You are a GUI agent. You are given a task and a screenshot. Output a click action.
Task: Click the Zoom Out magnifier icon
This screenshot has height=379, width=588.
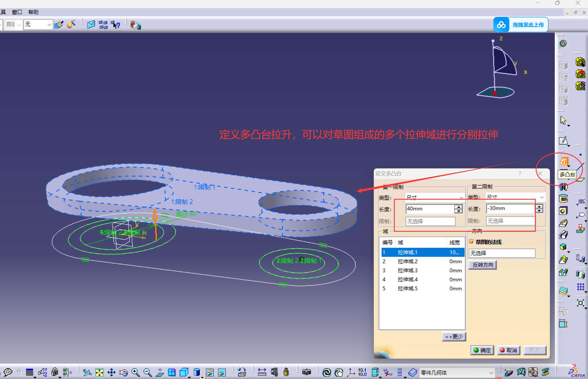tap(148, 372)
